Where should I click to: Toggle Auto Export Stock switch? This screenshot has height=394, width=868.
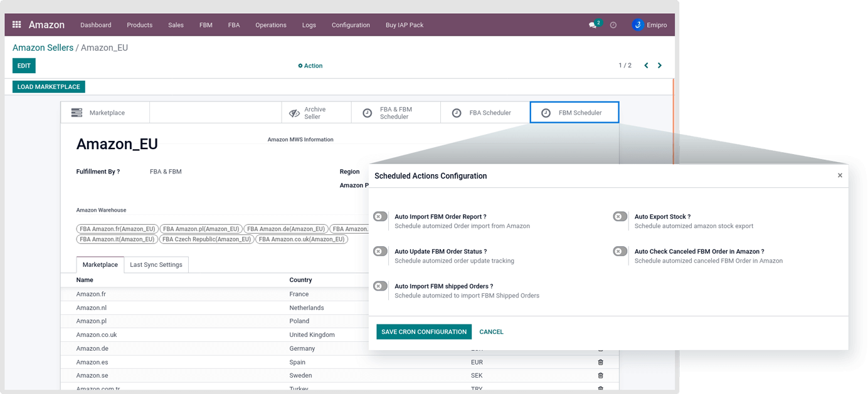click(620, 217)
